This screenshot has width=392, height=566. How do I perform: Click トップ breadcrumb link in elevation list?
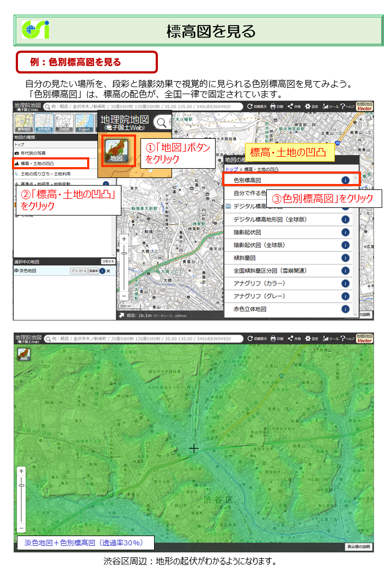tap(232, 169)
